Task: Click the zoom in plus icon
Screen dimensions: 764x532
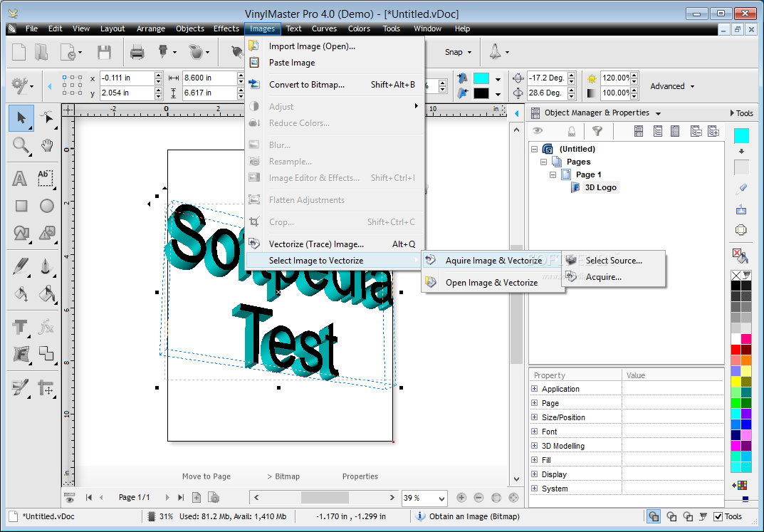Action: pos(461,497)
